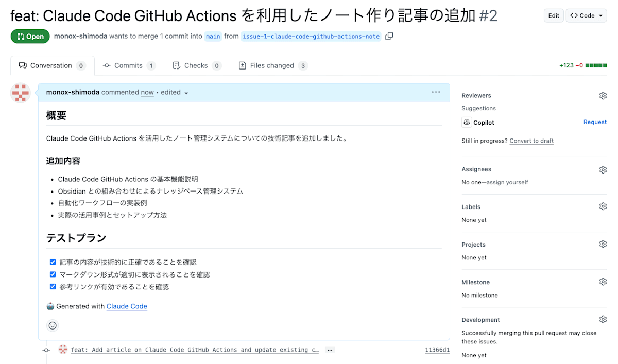Switch to the Conversation tab
The height and width of the screenshot is (364, 618).
click(x=53, y=65)
